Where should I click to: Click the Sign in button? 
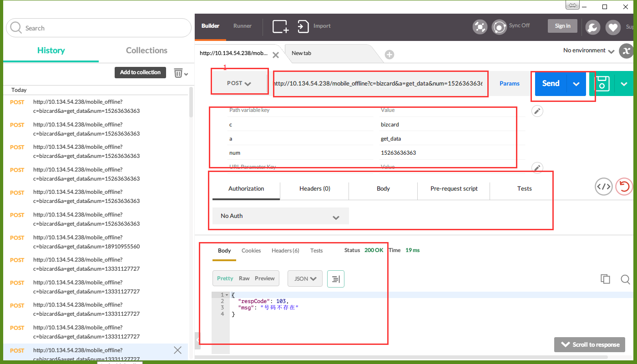[x=562, y=26]
